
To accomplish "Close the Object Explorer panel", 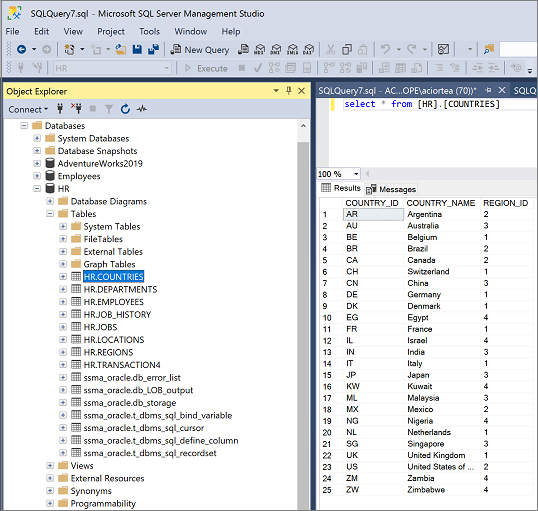I will point(302,91).
